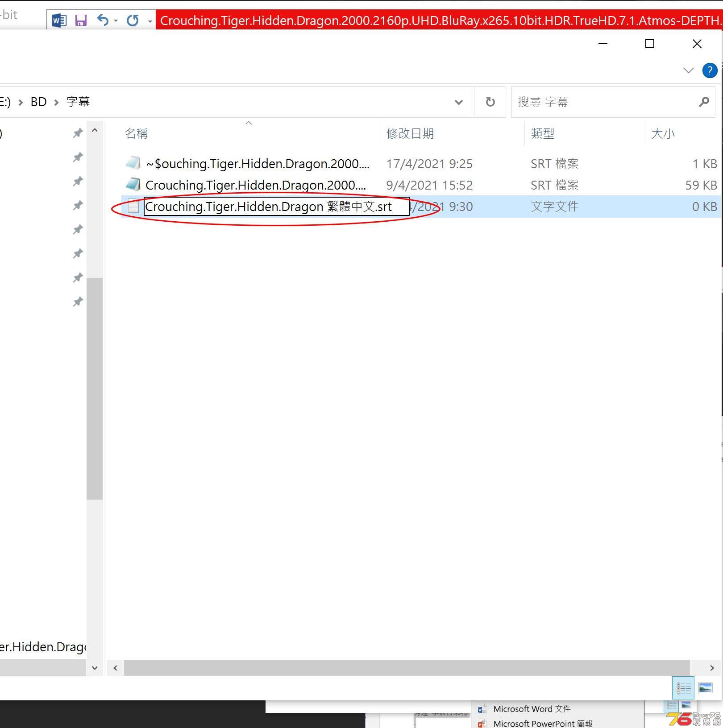Click the Undo arrow in Word toolbar
This screenshot has height=728, width=723.
pos(103,20)
